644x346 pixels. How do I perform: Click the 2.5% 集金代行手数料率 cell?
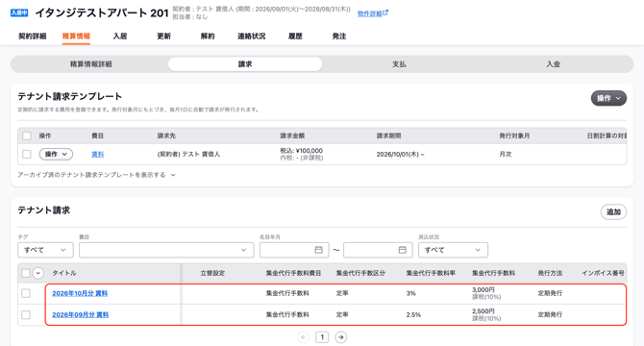413,315
